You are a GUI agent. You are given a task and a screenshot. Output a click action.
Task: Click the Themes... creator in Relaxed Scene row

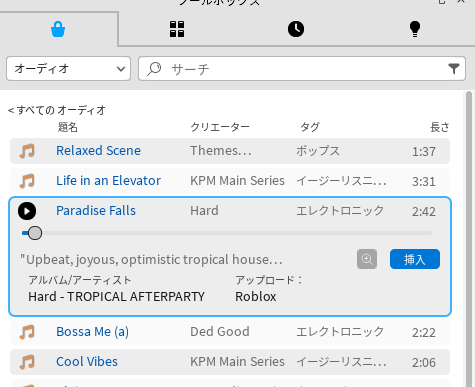221,151
